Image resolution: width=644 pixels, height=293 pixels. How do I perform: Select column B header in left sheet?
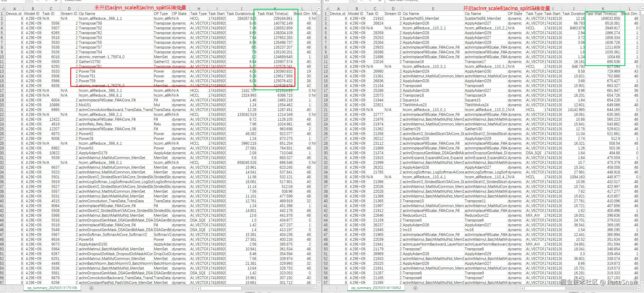point(33,9)
